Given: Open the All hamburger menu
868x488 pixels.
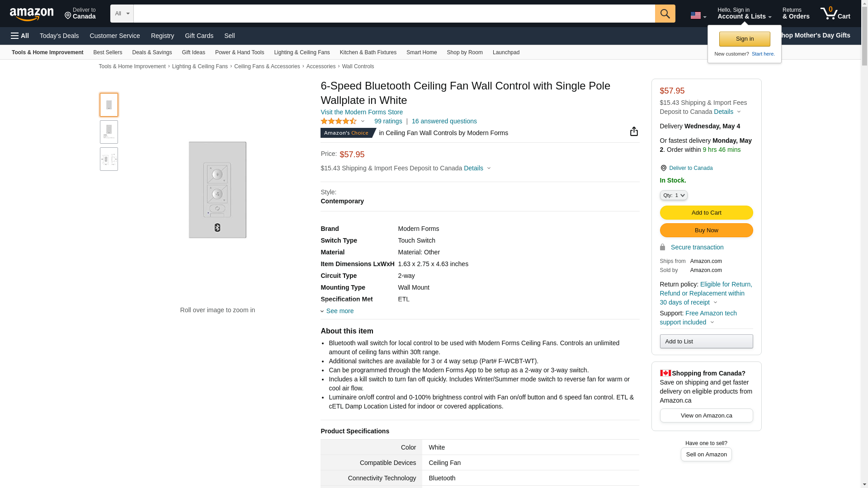Looking at the screenshot, I should (x=20, y=36).
